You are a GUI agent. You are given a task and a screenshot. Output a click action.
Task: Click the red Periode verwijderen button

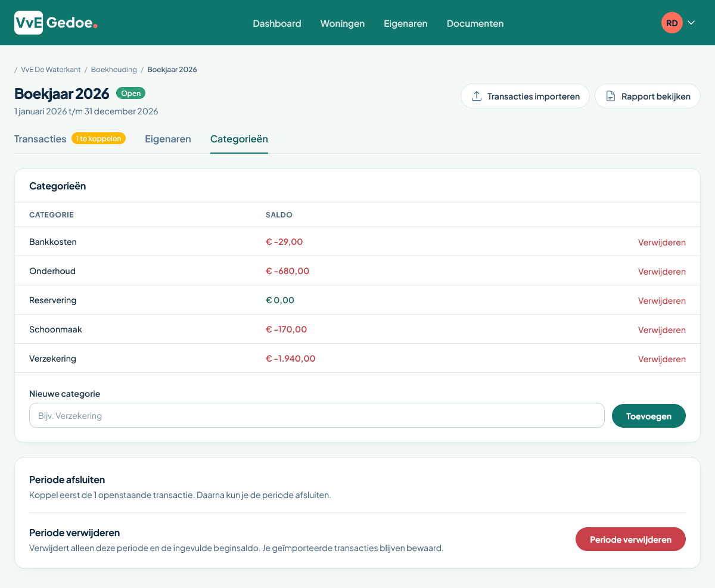click(x=630, y=540)
